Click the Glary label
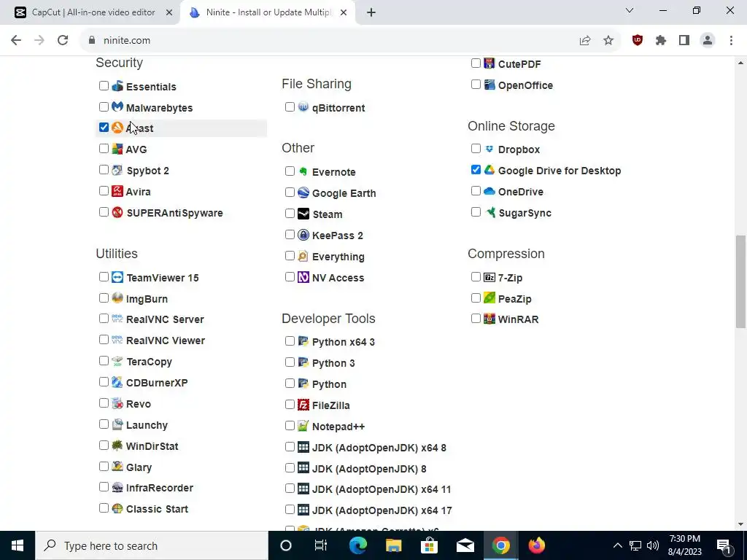Viewport: 747px width, 560px height. coord(139,467)
